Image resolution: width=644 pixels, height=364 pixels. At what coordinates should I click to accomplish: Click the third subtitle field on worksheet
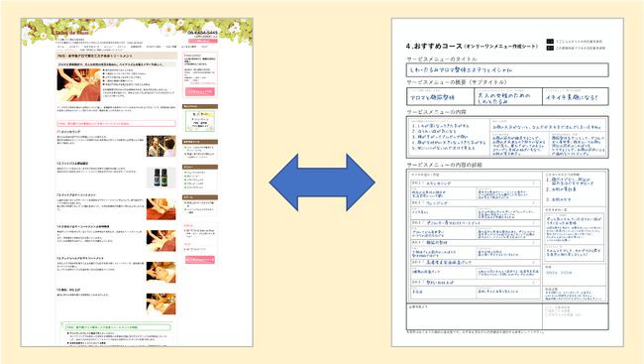coord(576,96)
